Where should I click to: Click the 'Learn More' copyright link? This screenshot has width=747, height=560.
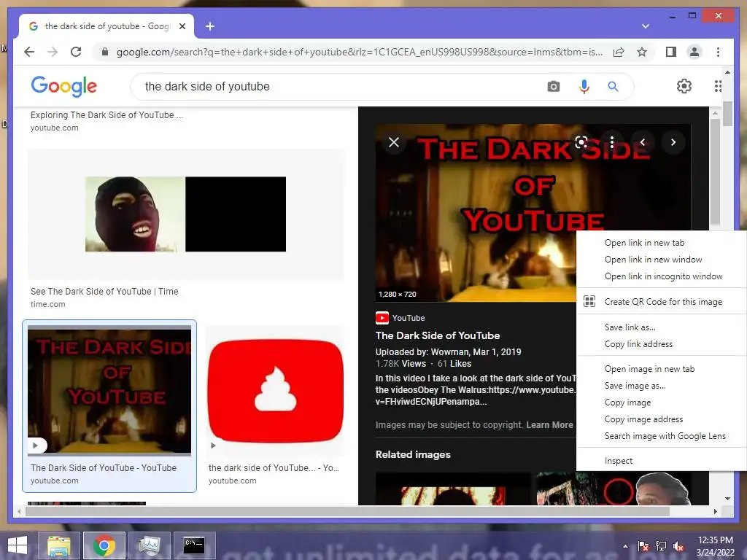(x=549, y=425)
